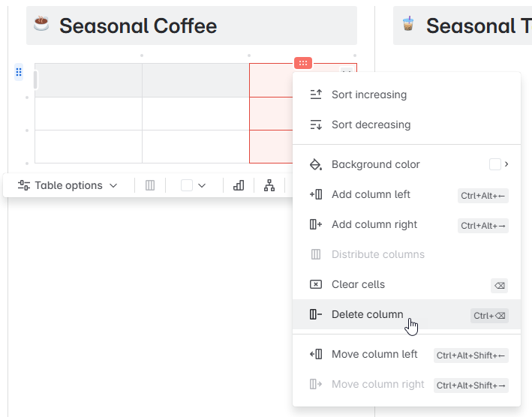Click the Sort decreasing icon
Screen dimensions: 532x417
316,124
